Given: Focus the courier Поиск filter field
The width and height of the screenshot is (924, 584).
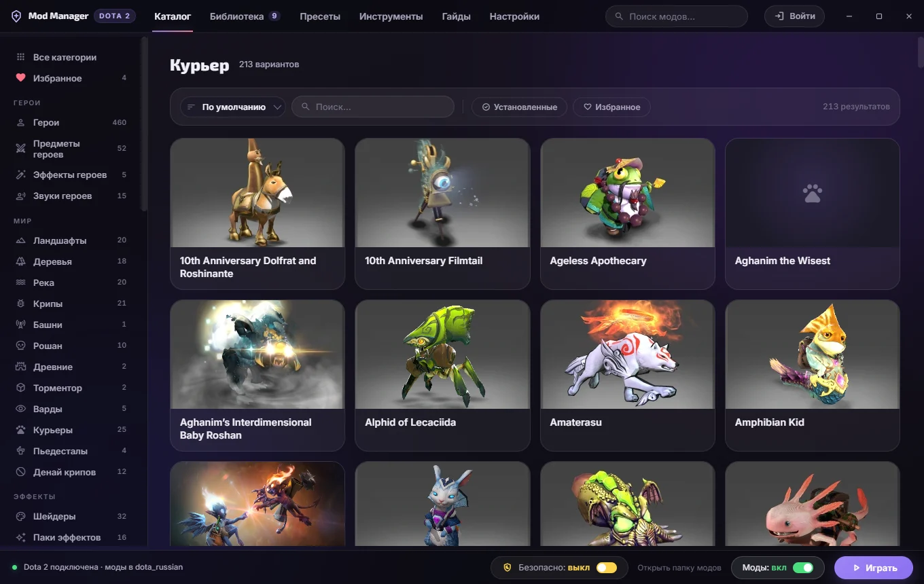Looking at the screenshot, I should pos(373,107).
